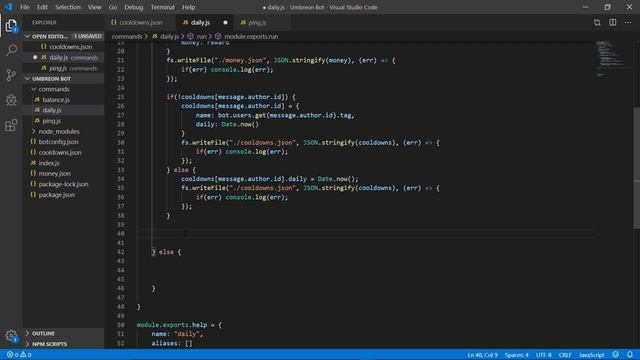The image size is (640, 360).
Task: Switch to the cooldowns.json tab
Action: tap(140, 22)
